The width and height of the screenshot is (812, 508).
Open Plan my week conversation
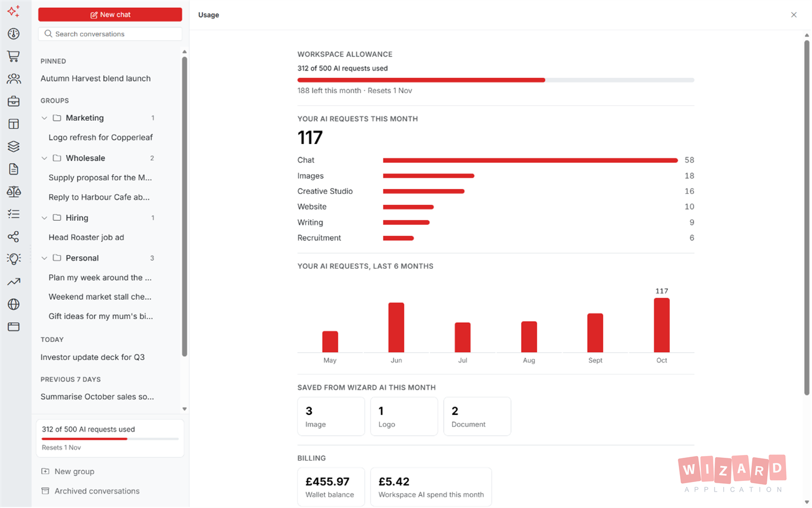(x=100, y=277)
